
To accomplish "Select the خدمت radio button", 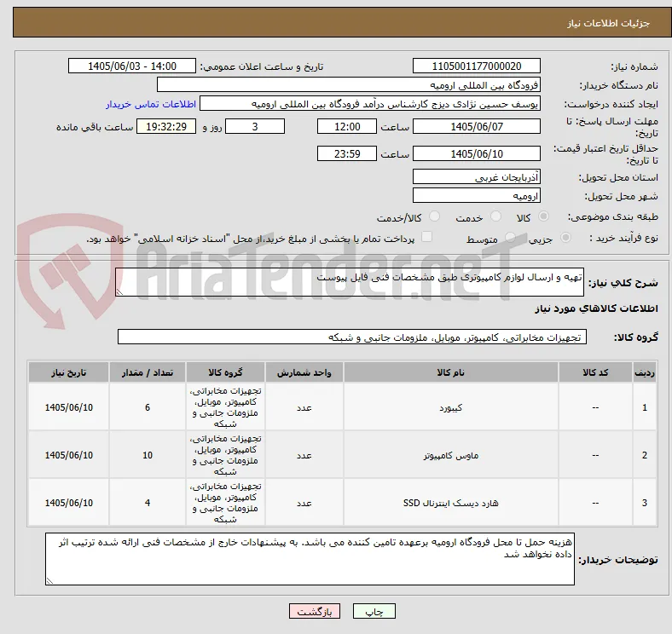I will (495, 216).
